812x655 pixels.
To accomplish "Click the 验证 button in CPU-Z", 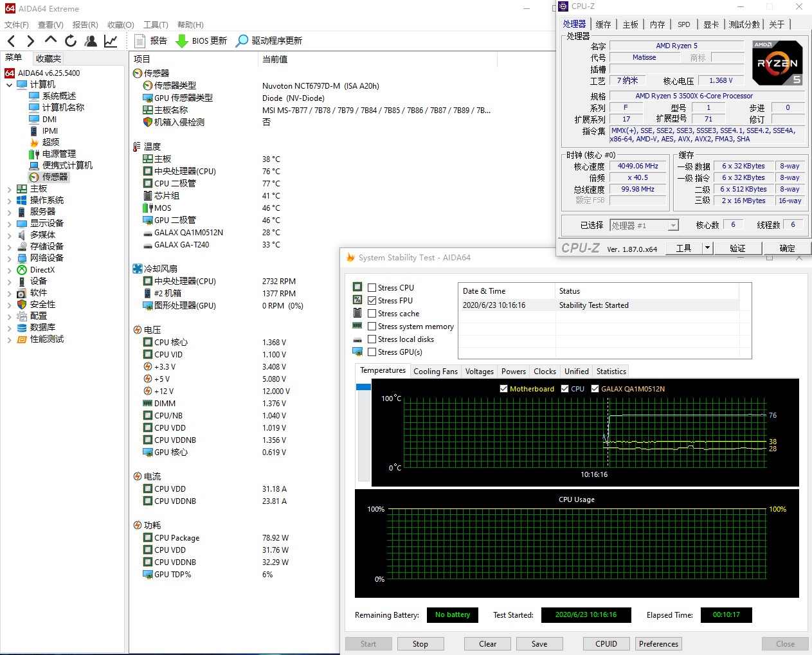I will (737, 248).
